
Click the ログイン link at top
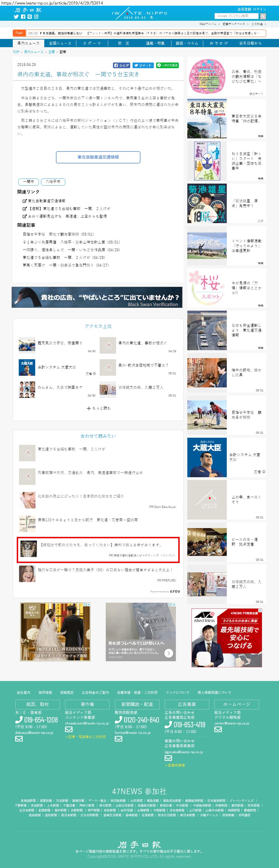point(259,9)
